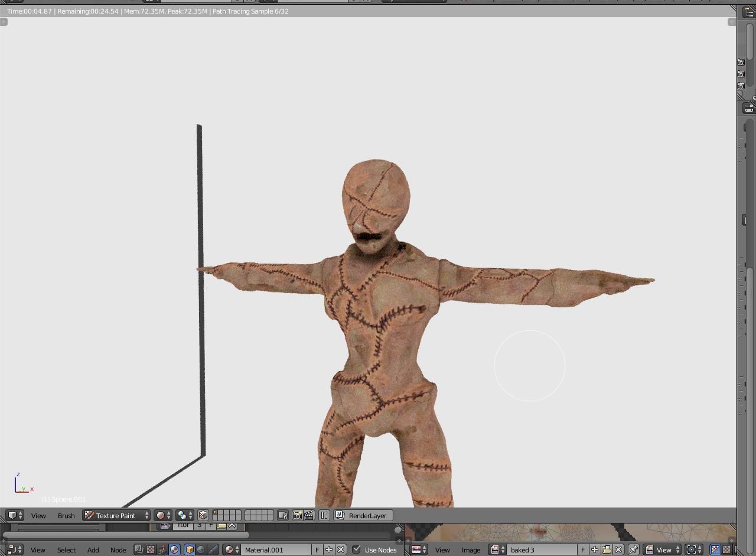Screen dimensions: 756x556
Task: Open the RenderLayer selector dropdown
Action: tap(363, 515)
